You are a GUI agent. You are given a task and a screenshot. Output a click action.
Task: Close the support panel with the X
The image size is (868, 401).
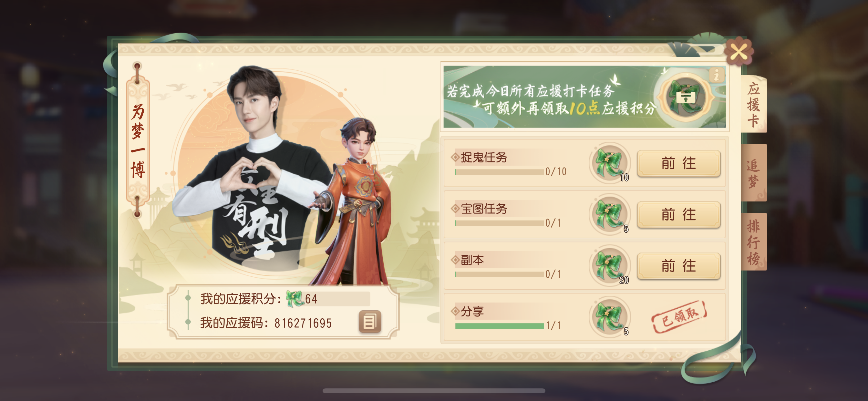point(739,52)
